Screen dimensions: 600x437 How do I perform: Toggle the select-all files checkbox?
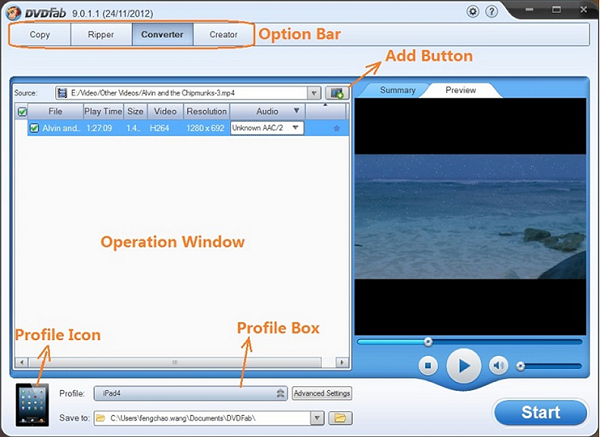click(x=22, y=112)
